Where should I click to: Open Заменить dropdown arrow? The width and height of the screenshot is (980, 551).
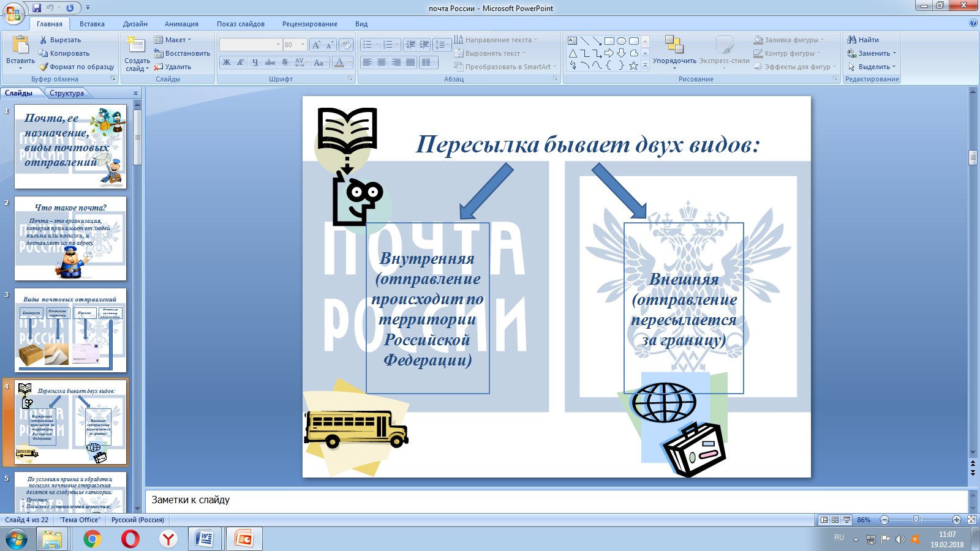[x=894, y=53]
